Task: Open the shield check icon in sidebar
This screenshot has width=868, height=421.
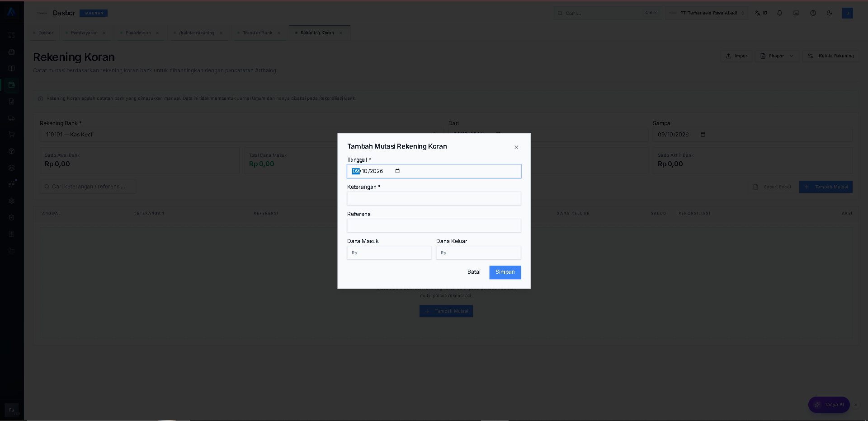Action: 12,218
